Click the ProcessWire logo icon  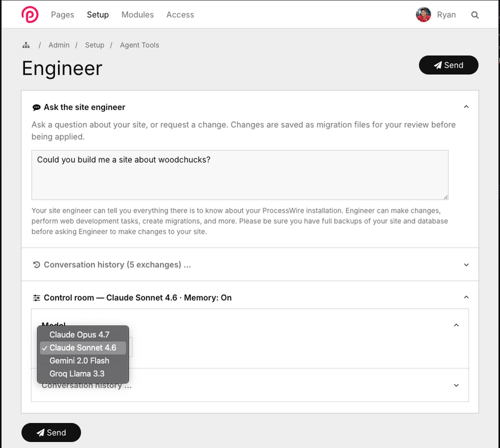tap(30, 14)
